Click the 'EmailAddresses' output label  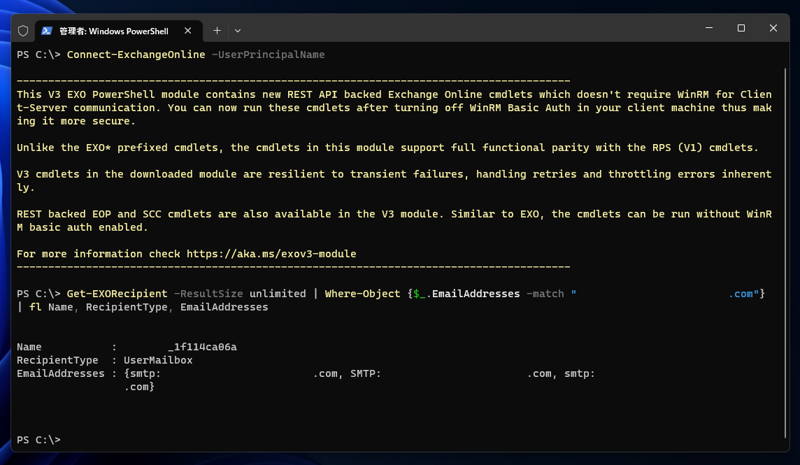[61, 373]
